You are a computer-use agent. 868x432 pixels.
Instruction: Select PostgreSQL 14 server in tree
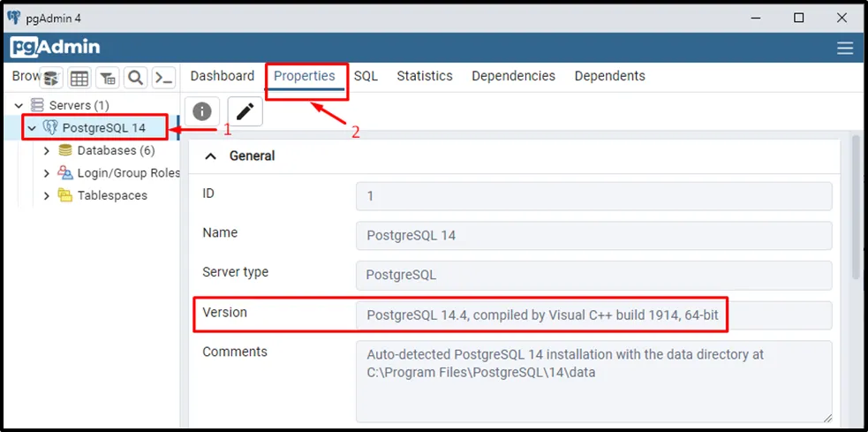[x=103, y=128]
